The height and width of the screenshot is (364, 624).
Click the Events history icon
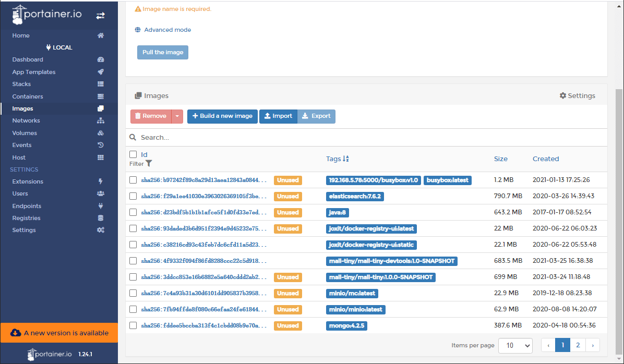101,145
